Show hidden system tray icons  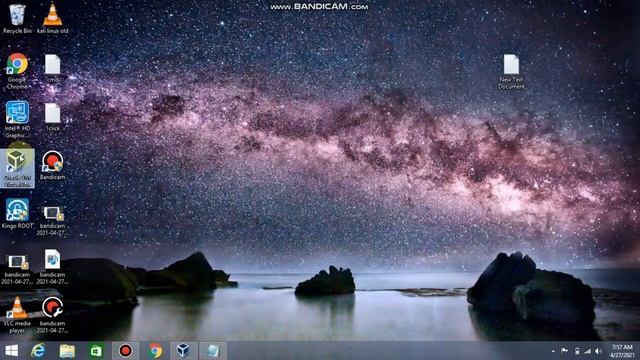point(553,351)
